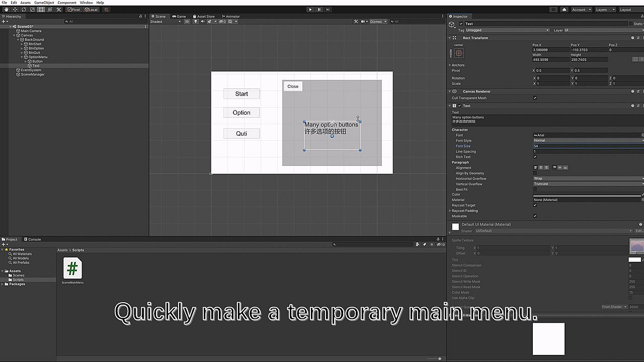This screenshot has width=644, height=362.
Task: Open the ScenesMainMenu script asset
Action: click(x=72, y=268)
